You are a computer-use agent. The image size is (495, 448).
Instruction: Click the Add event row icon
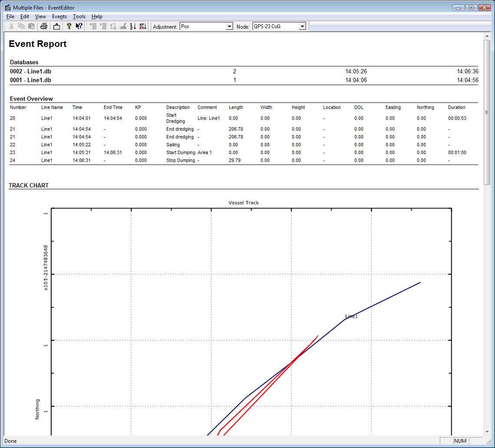point(93,26)
